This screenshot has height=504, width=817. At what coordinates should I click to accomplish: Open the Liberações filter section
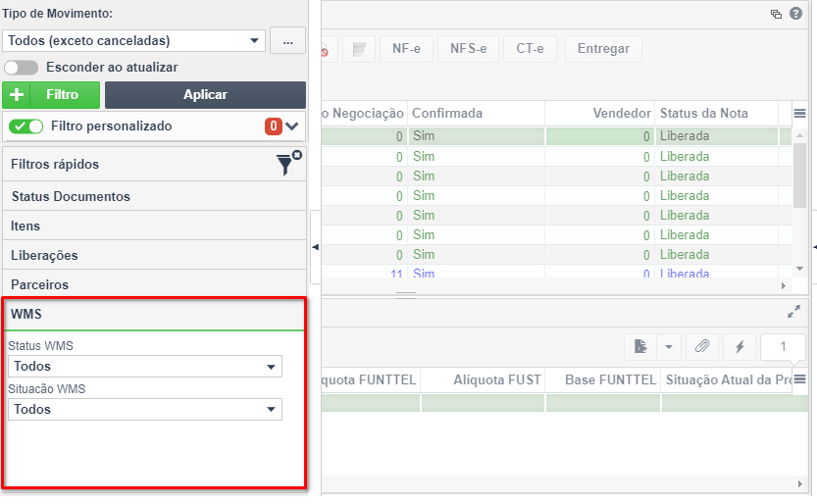click(x=154, y=255)
